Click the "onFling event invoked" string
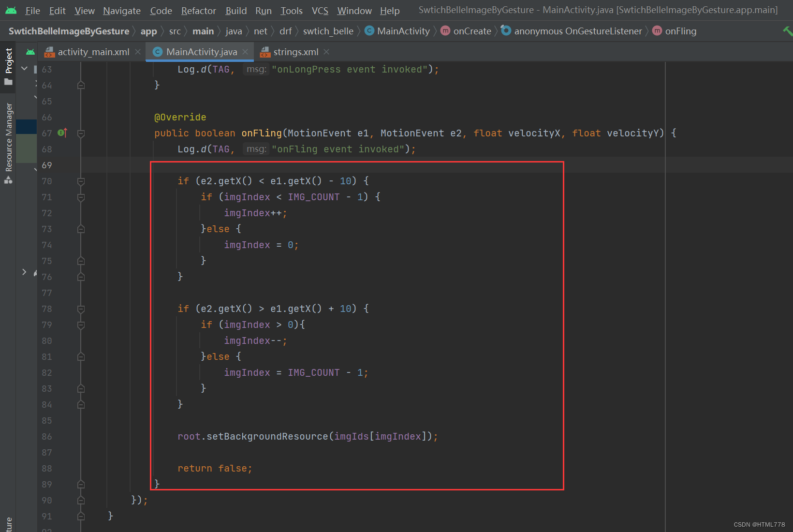Image resolution: width=793 pixels, height=532 pixels. click(x=338, y=149)
